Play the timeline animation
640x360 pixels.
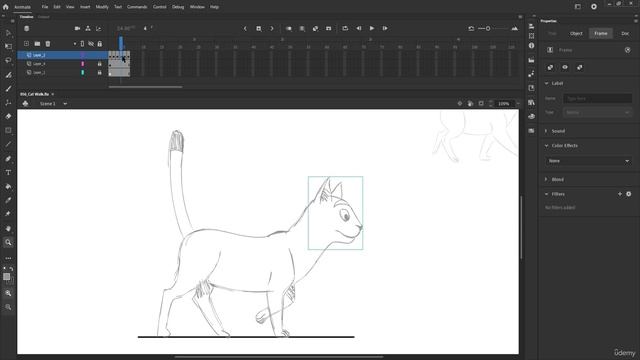click(x=372, y=29)
